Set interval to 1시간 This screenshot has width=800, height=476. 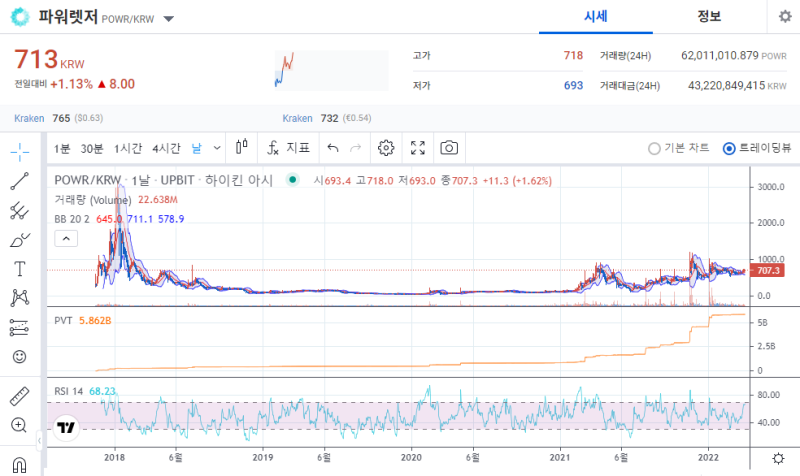click(x=128, y=148)
